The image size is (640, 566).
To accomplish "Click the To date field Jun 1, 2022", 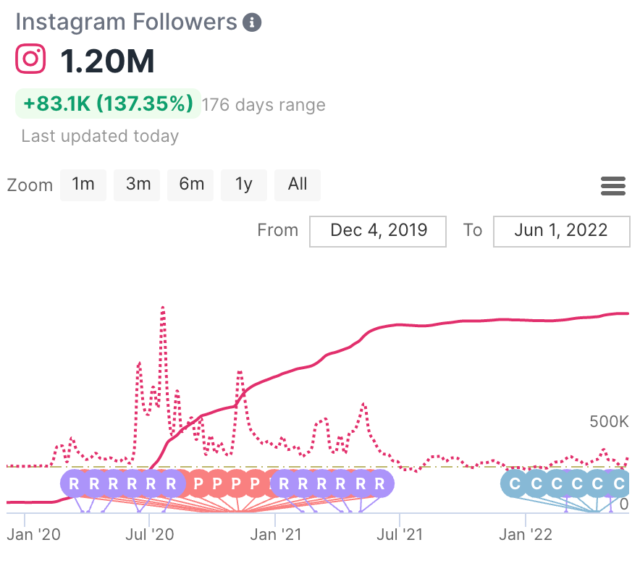I will (x=561, y=230).
